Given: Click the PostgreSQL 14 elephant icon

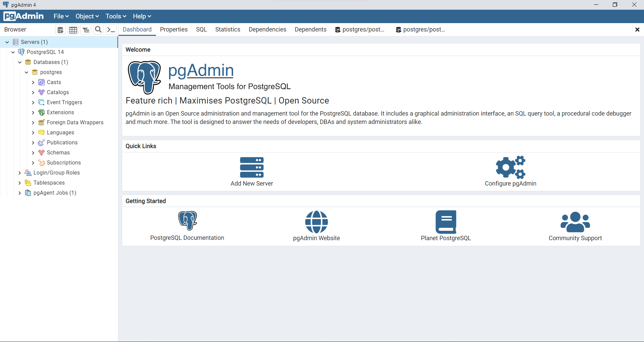Looking at the screenshot, I should pyautogui.click(x=21, y=52).
